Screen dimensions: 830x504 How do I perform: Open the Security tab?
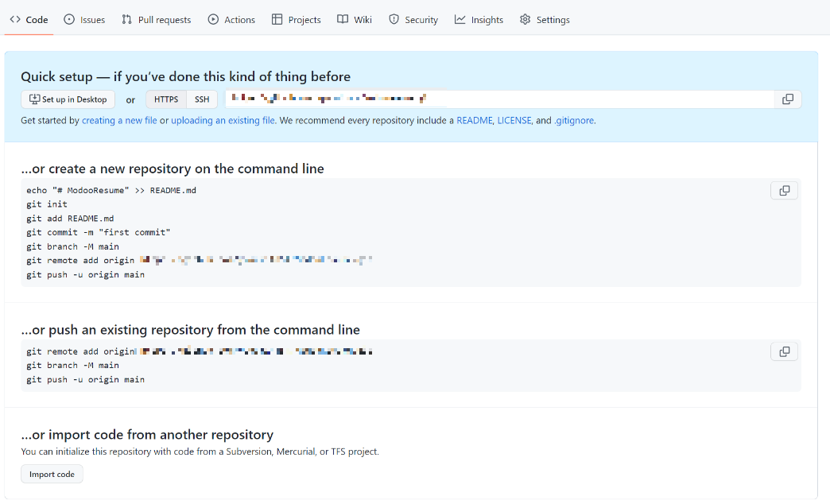click(413, 20)
